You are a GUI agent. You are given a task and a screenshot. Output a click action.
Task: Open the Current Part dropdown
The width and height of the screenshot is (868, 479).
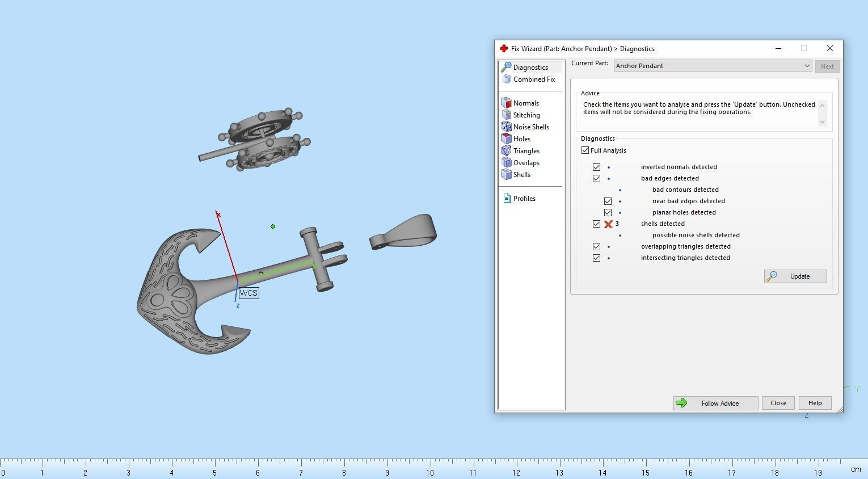coord(713,66)
